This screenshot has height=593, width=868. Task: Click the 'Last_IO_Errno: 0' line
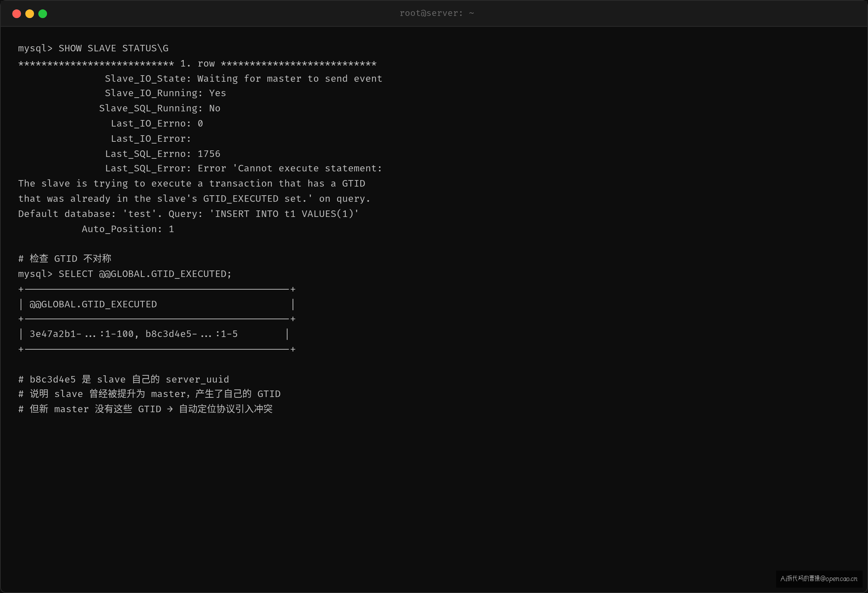[x=157, y=124]
